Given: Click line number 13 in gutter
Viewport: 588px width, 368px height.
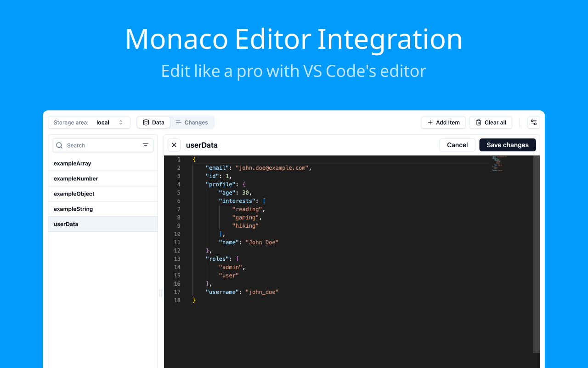Looking at the screenshot, I should [x=177, y=259].
